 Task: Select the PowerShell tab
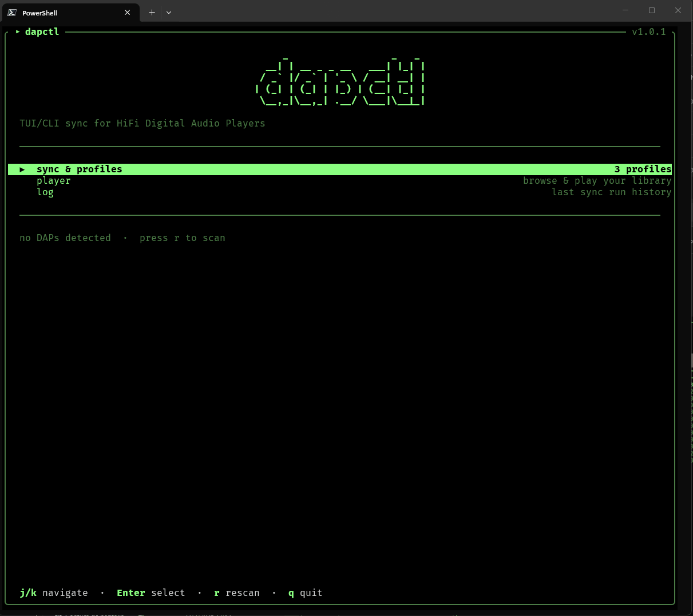[70, 12]
